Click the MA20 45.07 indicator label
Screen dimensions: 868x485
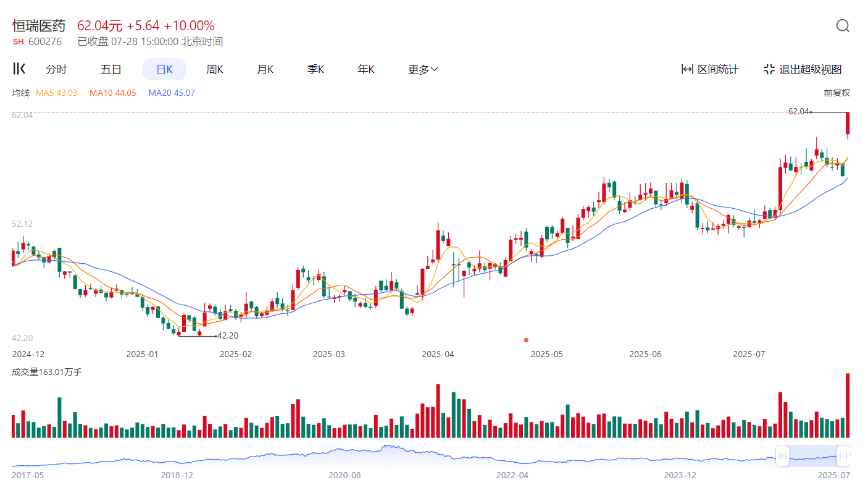(172, 93)
